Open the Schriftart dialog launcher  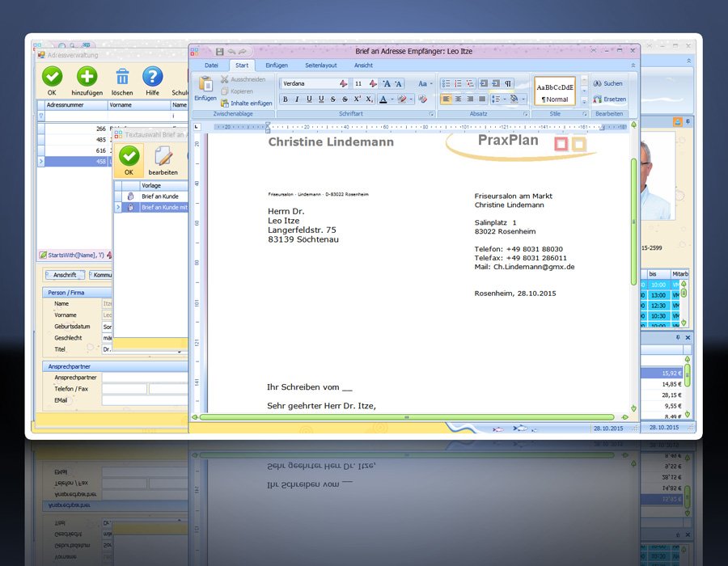(x=431, y=114)
